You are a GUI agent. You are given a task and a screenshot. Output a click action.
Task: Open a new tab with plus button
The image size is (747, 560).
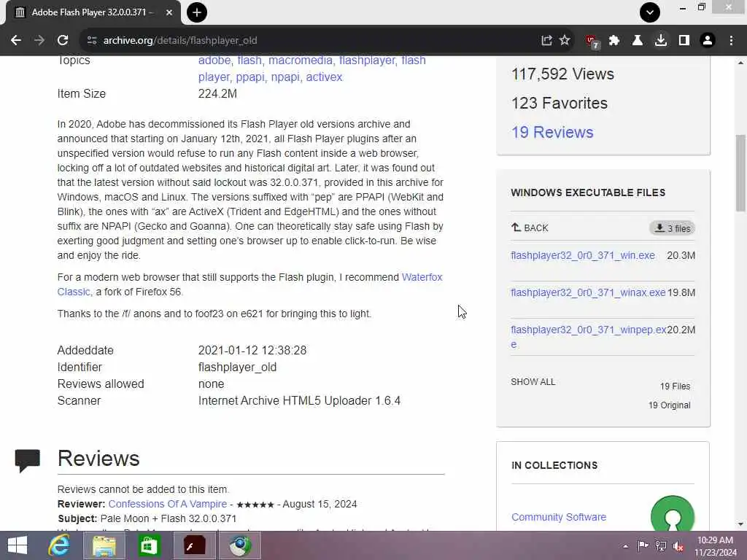197,12
